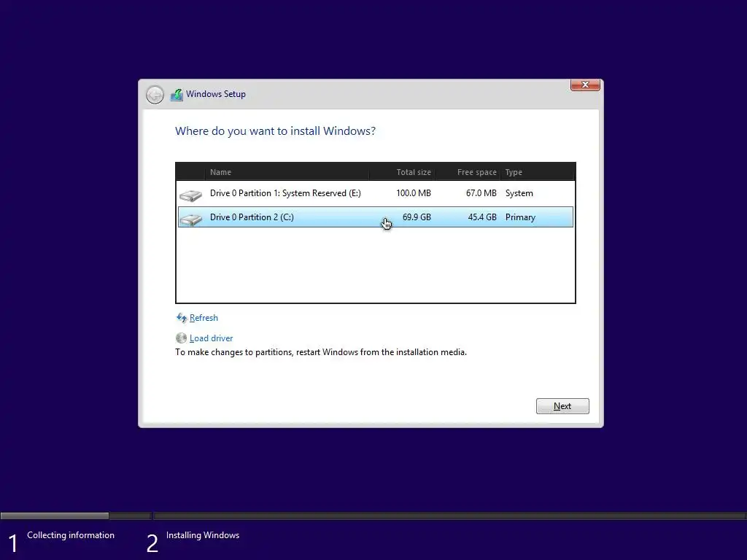Select Drive 0 Partition 2 (C:)

click(x=376, y=217)
